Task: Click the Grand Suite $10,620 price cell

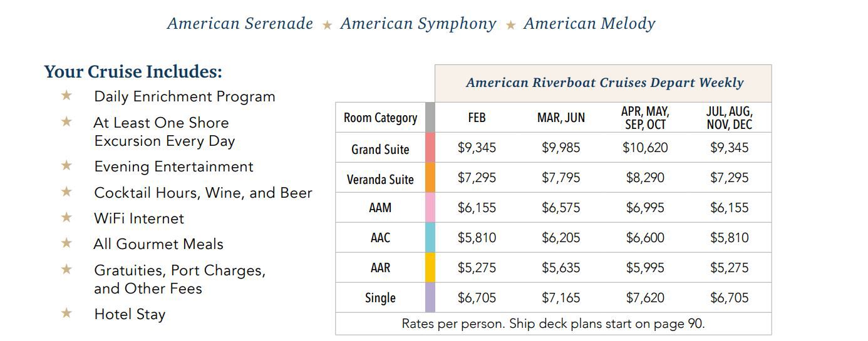Action: tap(645, 148)
